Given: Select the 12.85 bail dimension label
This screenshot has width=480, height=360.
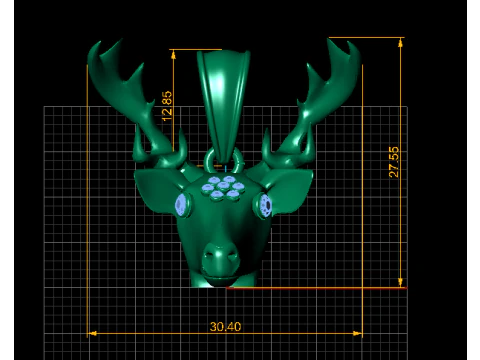Looking at the screenshot, I should [x=167, y=106].
